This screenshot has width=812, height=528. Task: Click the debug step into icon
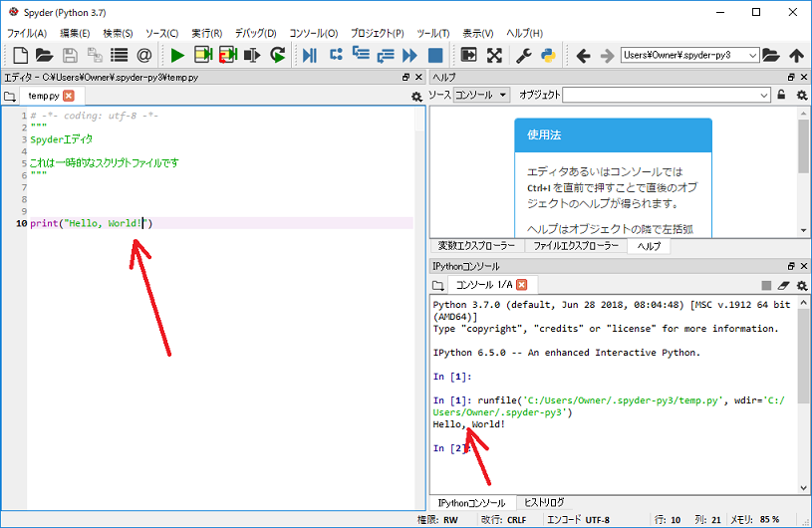(x=361, y=54)
